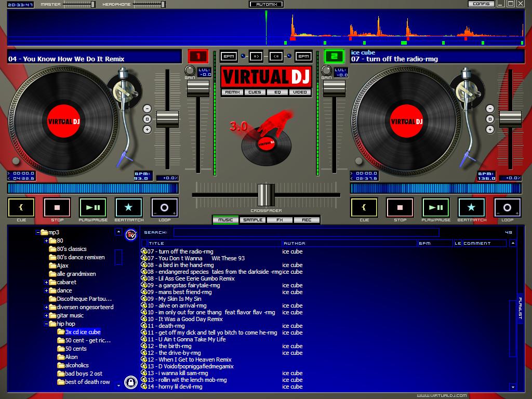Click the minus pitch button on right deck
Screen dimensions: 532x399
point(490,109)
